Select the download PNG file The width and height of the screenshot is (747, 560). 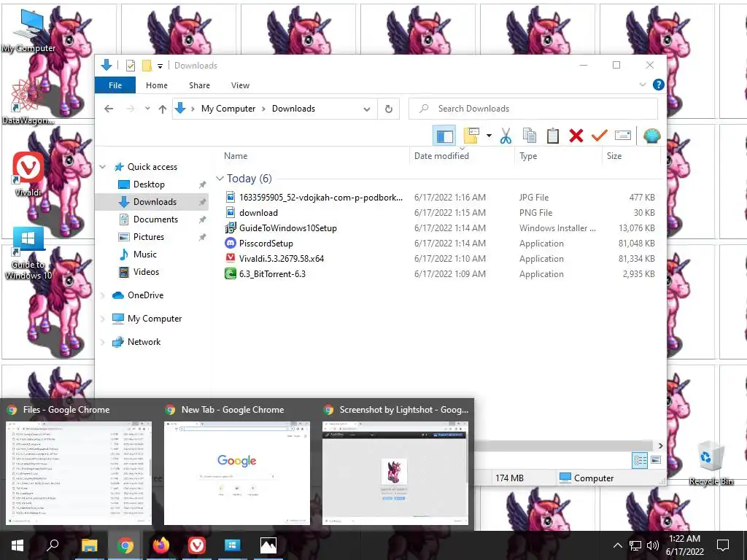pyautogui.click(x=258, y=213)
